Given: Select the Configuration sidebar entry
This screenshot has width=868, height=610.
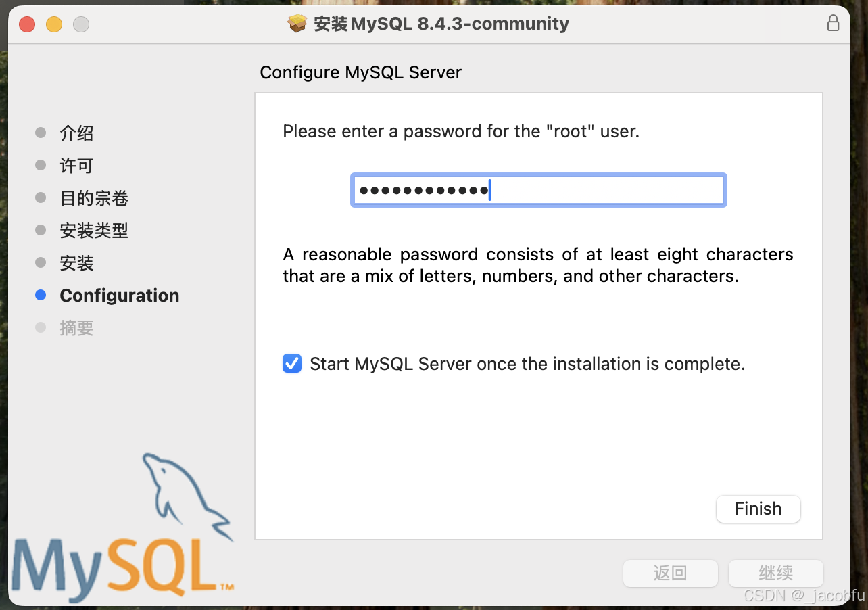Looking at the screenshot, I should point(119,295).
